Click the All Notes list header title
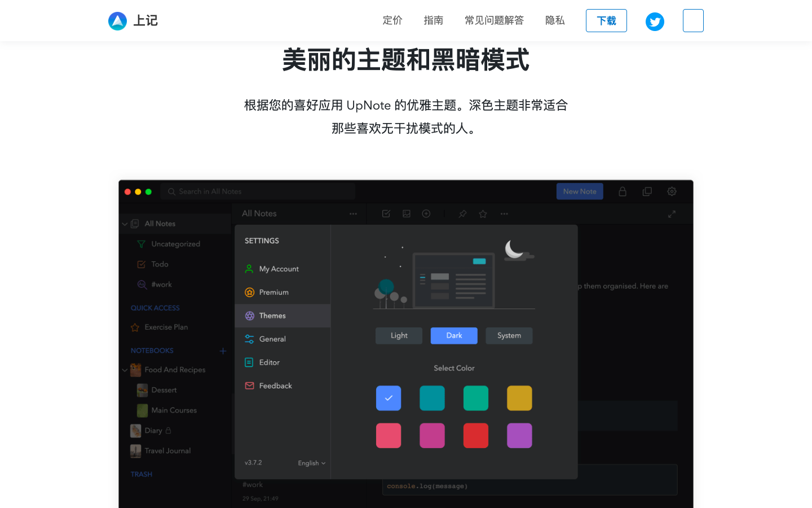Screen dimensions: 812x508 tap(259, 213)
